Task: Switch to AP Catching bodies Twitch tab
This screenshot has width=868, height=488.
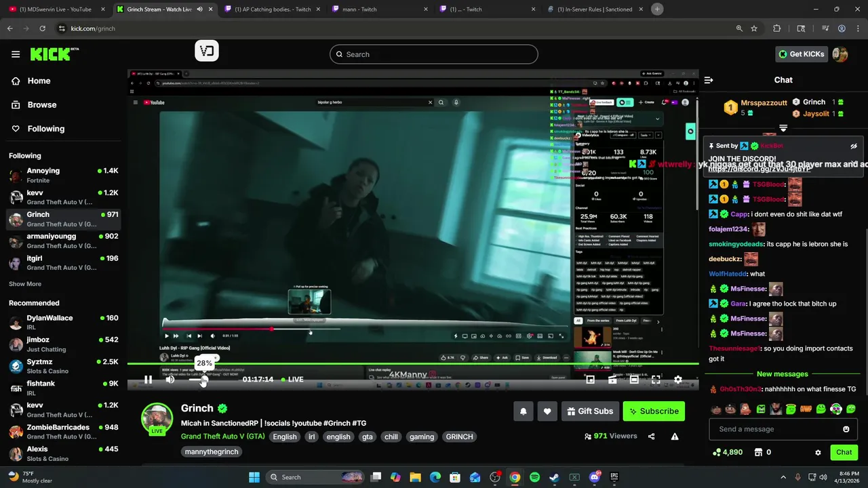Action: (x=273, y=9)
